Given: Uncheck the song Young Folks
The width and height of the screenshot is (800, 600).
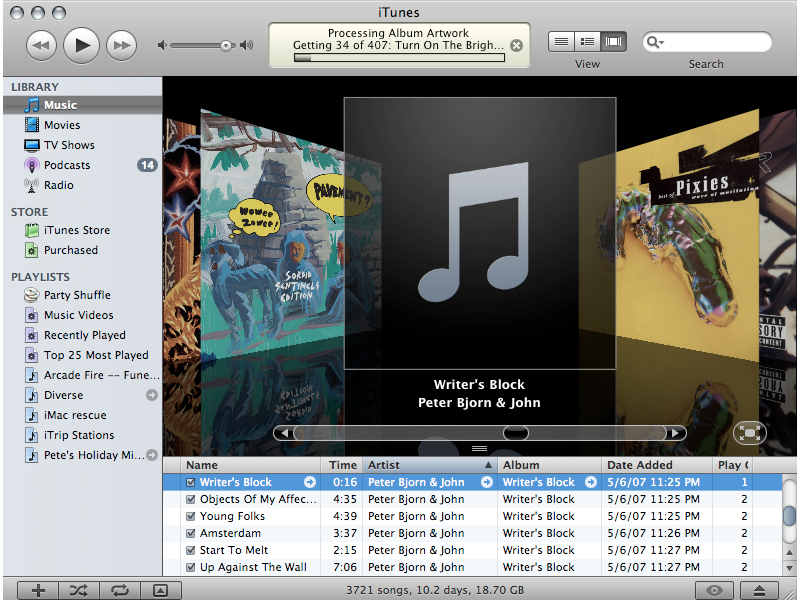Looking at the screenshot, I should click(x=191, y=516).
